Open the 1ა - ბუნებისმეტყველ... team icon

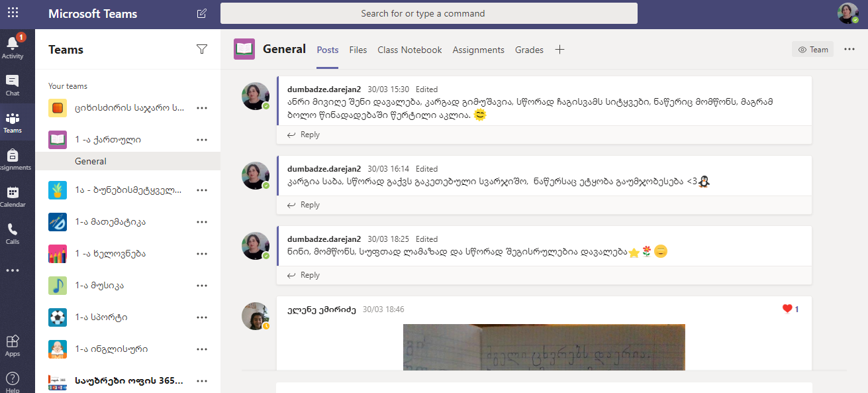pos(58,190)
